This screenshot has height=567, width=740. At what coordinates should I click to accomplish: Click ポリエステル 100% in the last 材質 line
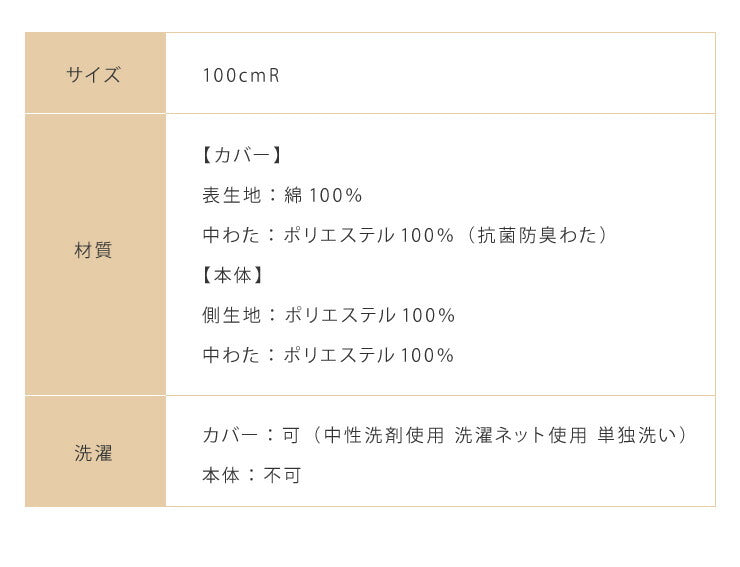click(370, 356)
